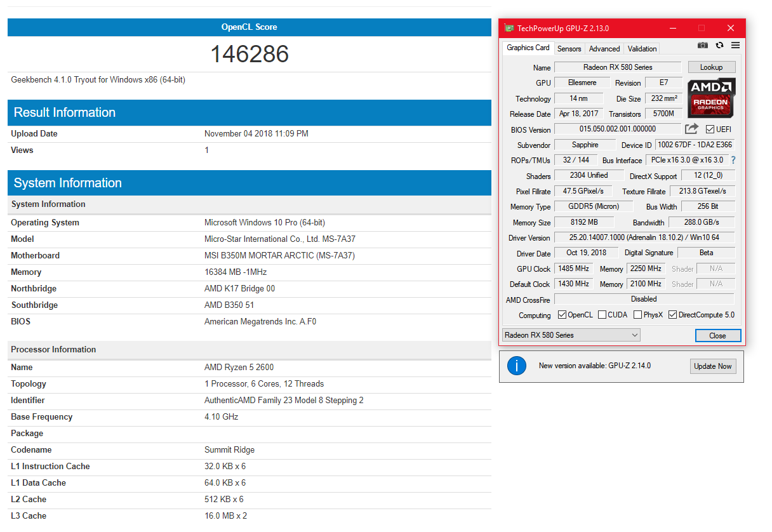Click the BIOS share/export arrow icon
Viewport: 772px width, 532px height.
[691, 129]
